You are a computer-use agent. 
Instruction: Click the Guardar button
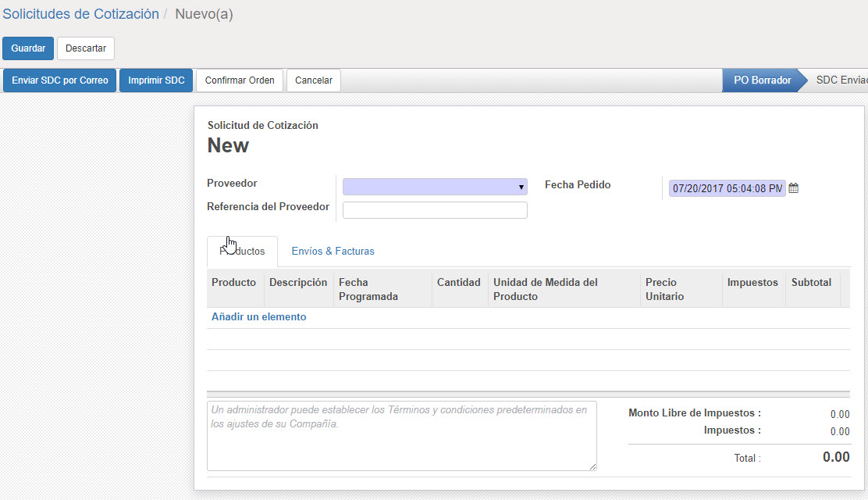[28, 48]
